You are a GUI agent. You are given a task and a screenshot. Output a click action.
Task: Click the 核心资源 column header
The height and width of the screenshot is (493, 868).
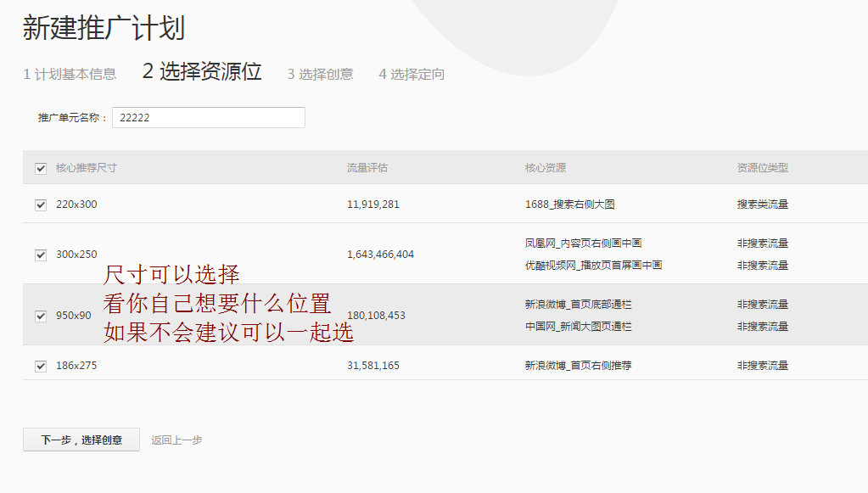545,168
